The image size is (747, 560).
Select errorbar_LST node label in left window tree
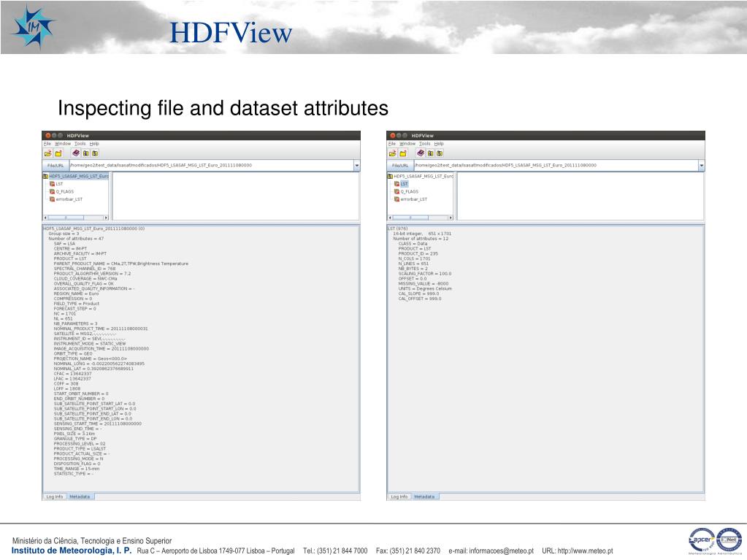[69, 199]
